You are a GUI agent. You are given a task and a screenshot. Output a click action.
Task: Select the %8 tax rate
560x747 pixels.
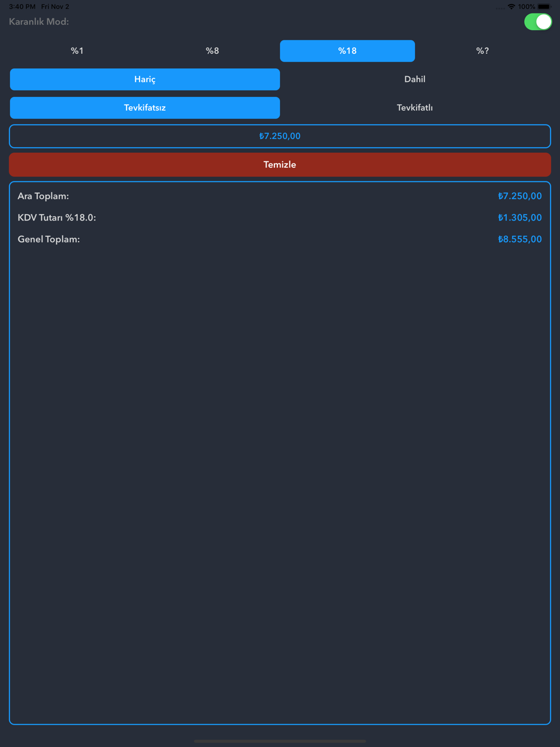coord(212,51)
